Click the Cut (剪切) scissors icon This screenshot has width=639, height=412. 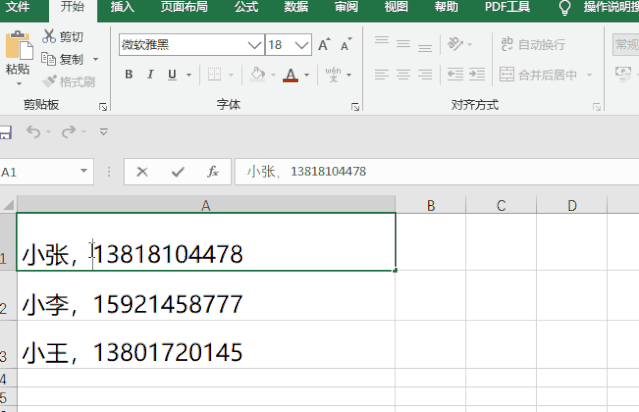click(48, 37)
